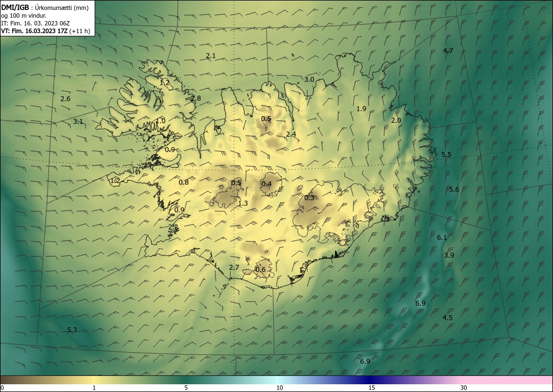The image size is (553, 392).
Task: Click the colour scale tick label 15
Action: 372,388
